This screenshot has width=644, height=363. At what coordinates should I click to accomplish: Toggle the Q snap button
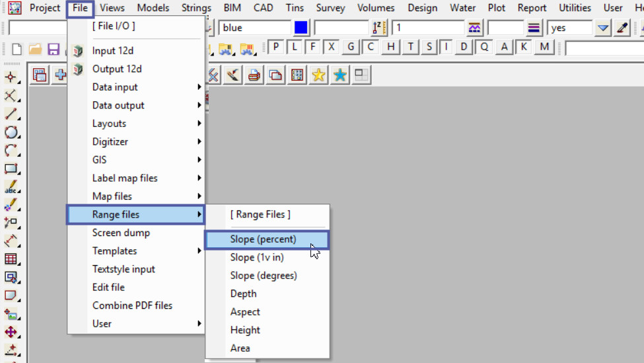point(484,48)
